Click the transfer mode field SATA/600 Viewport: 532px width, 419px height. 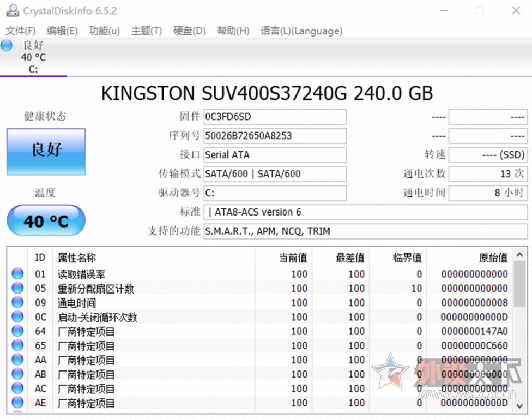pyautogui.click(x=275, y=174)
